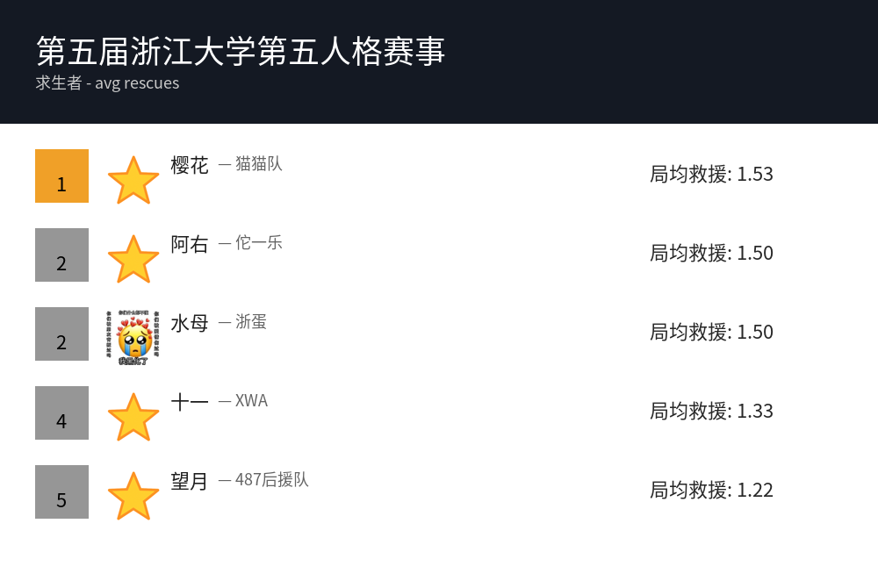The width and height of the screenshot is (878, 588).
Task: Open player 阿右's name
Action: pos(190,244)
